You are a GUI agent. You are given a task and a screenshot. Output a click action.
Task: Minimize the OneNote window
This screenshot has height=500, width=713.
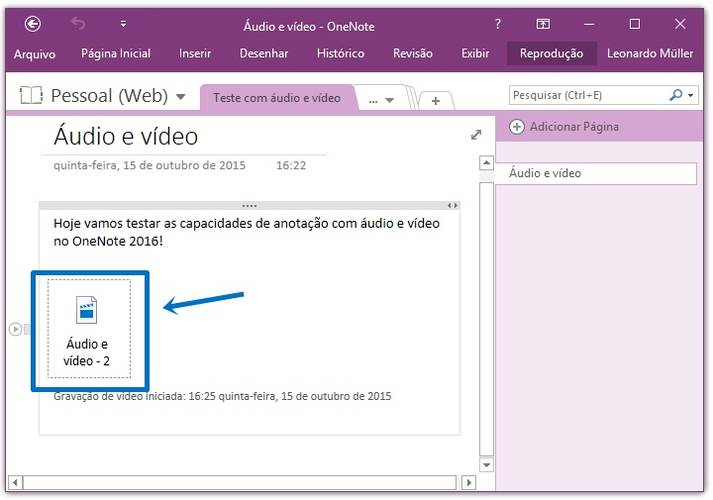coord(589,24)
